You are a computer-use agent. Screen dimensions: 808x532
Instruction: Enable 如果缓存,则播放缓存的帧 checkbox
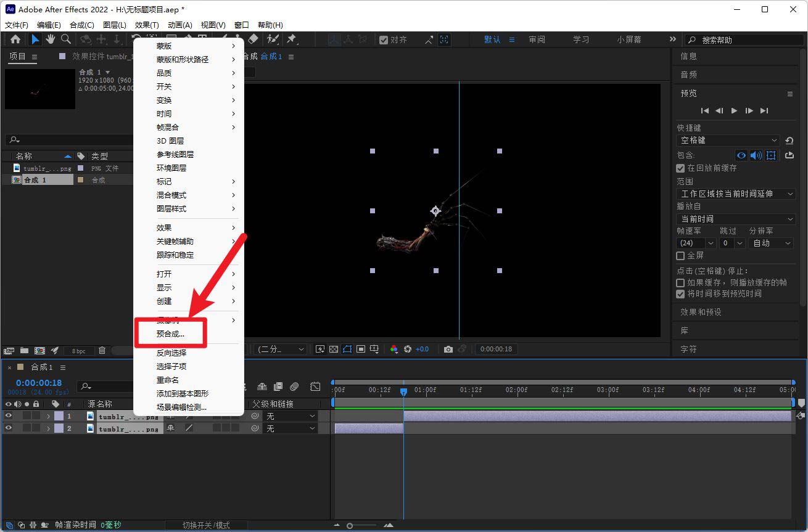click(681, 282)
